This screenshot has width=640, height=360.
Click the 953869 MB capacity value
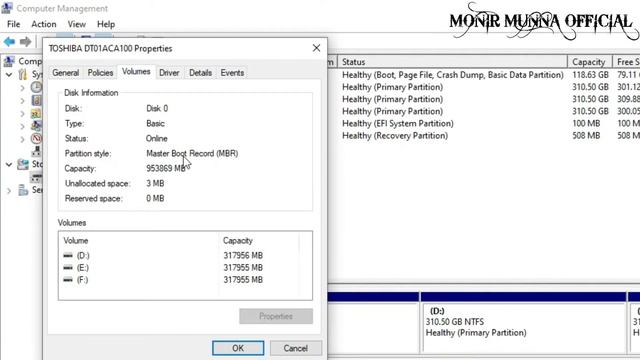166,169
